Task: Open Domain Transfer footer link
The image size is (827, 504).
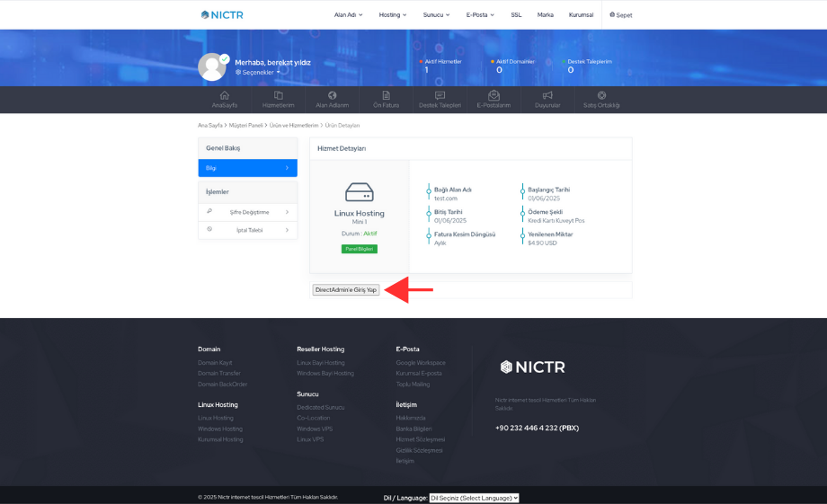Action: [218, 373]
